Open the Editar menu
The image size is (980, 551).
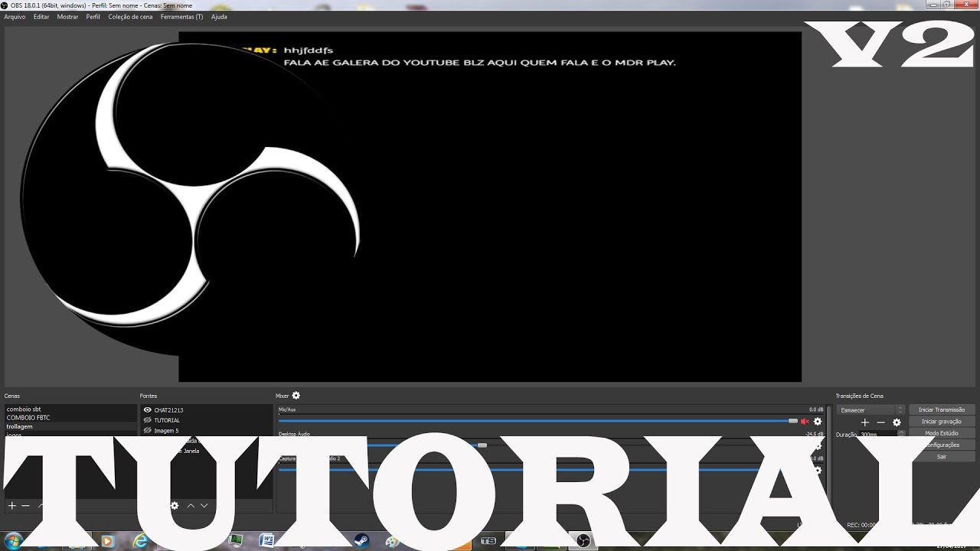click(x=41, y=17)
